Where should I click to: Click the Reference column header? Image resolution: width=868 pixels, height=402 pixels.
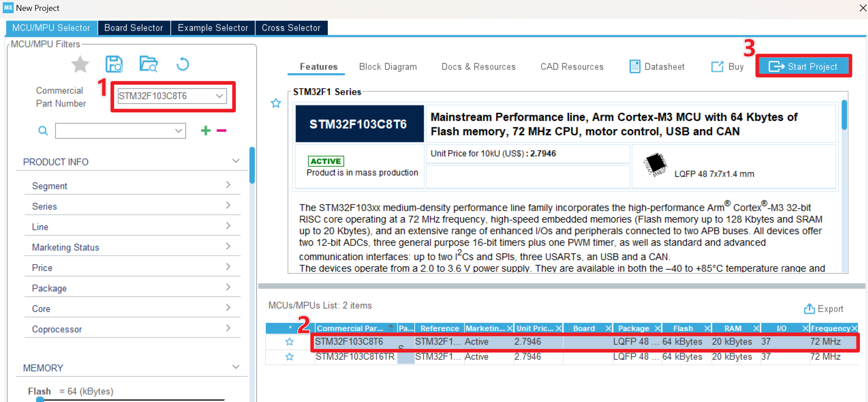coord(440,328)
